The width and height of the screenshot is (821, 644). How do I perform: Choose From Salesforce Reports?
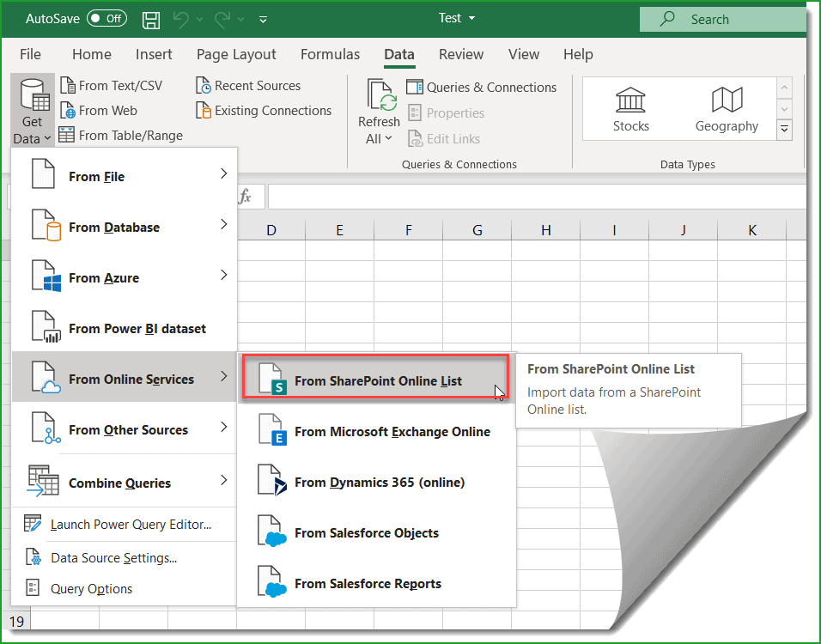[x=376, y=583]
